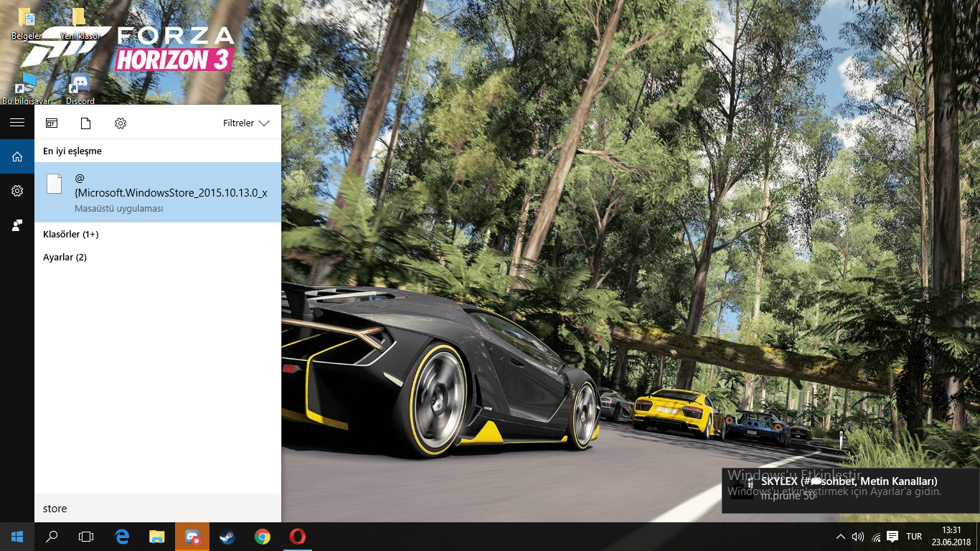Open the Action Center notifications icon
The height and width of the screenshot is (551, 980).
tap(892, 537)
